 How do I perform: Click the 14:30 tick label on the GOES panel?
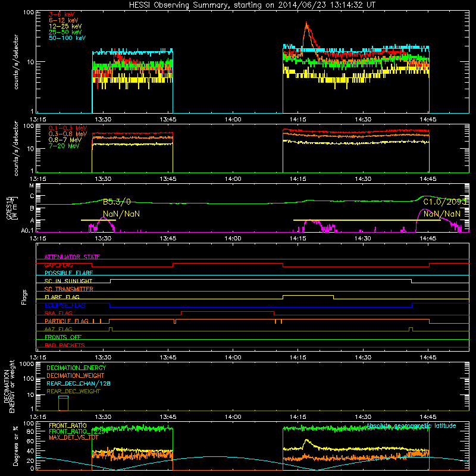[363, 239]
